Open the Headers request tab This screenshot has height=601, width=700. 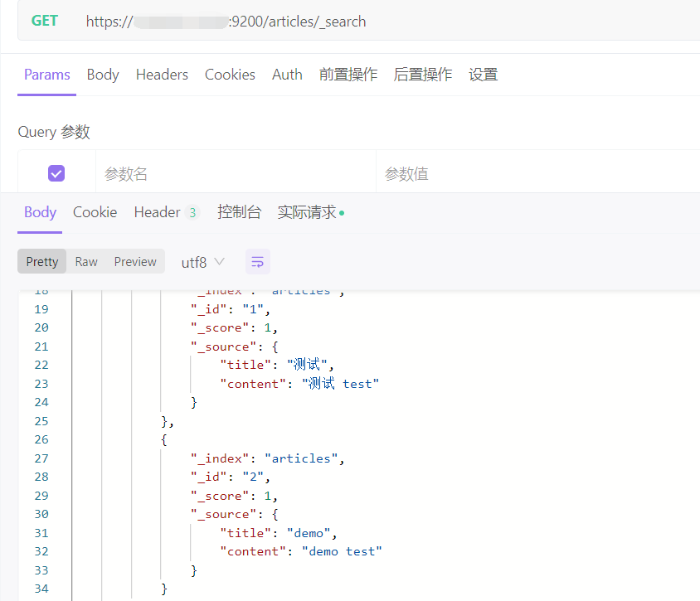coord(162,75)
